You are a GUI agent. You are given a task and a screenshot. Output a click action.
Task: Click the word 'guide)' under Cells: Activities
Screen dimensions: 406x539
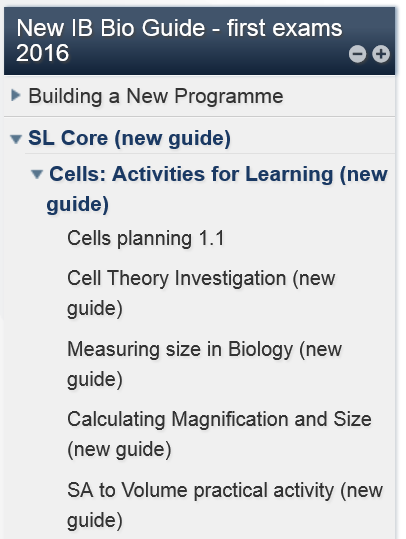pos(78,204)
